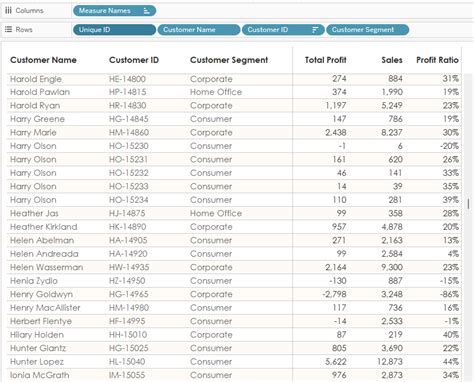
Task: Select the Customer Segment pill
Action: pos(368,30)
